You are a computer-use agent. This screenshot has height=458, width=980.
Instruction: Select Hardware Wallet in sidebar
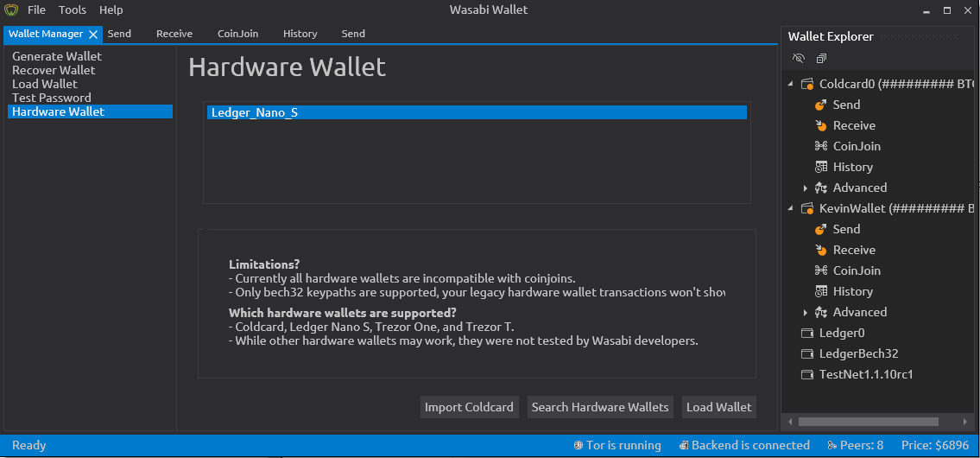click(x=90, y=112)
